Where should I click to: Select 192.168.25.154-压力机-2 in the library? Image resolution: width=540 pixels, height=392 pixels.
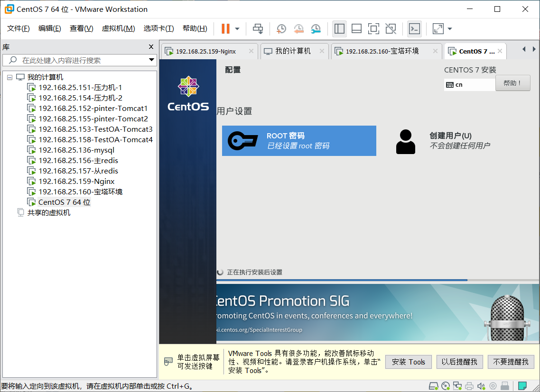[x=80, y=98]
